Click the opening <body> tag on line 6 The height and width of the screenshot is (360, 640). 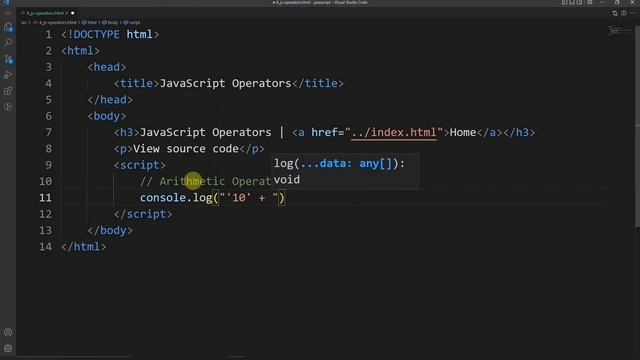(107, 116)
